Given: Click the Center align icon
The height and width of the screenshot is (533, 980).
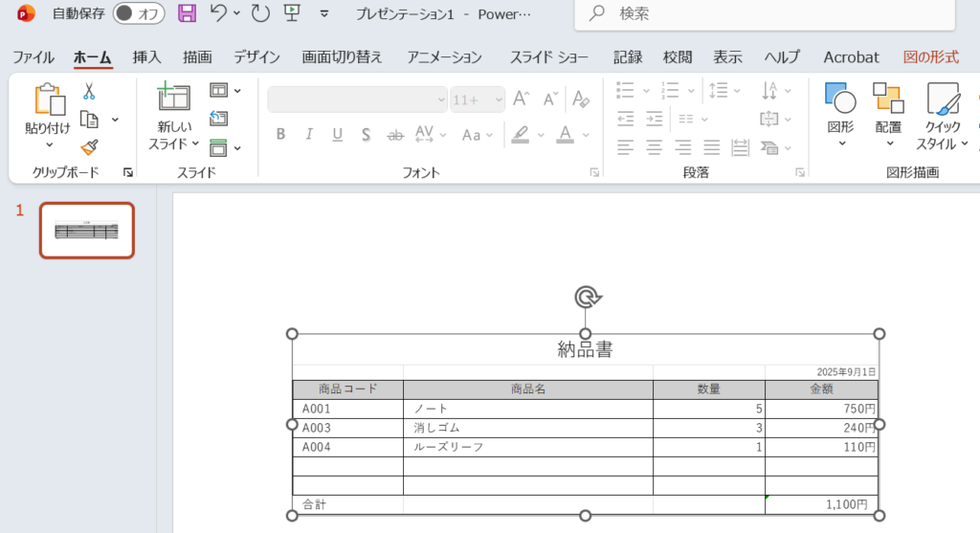Looking at the screenshot, I should (x=654, y=147).
